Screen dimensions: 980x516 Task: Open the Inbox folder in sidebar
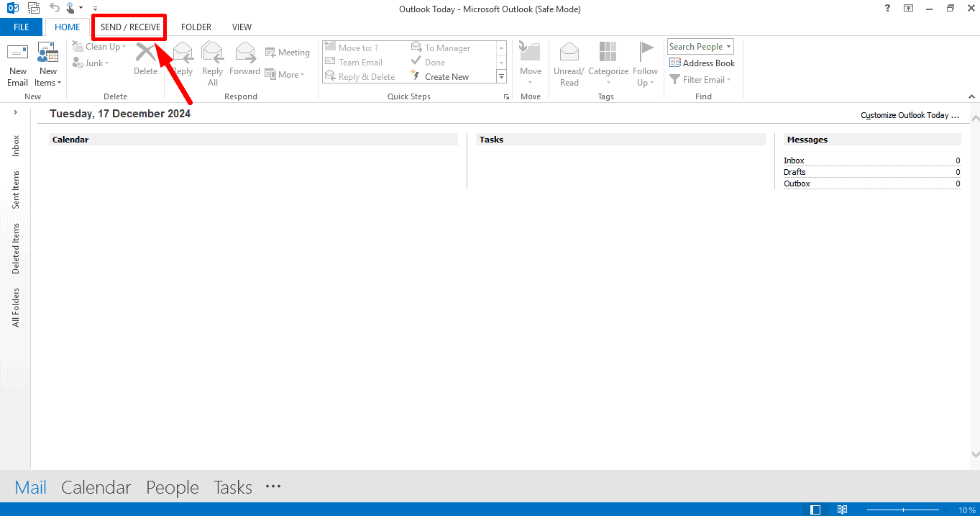click(x=16, y=146)
